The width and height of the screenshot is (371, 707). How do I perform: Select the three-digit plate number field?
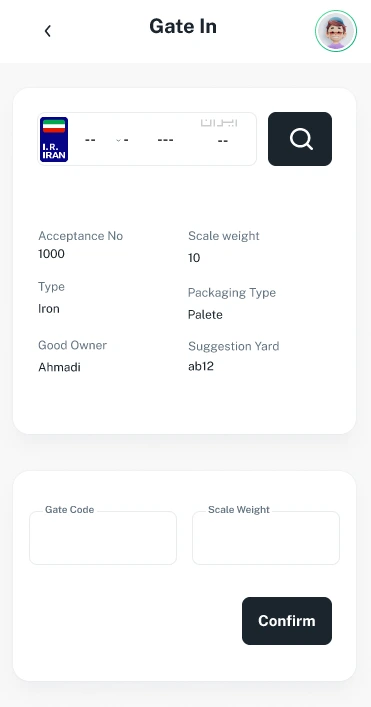165,140
